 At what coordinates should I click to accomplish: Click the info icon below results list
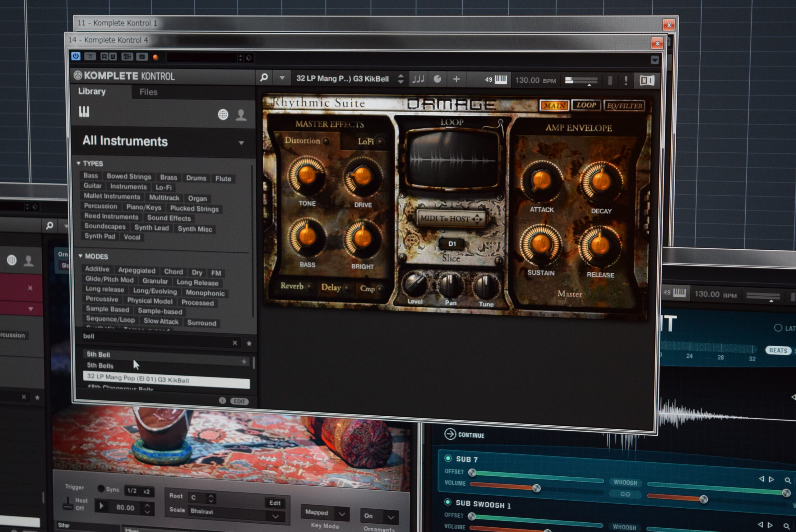pos(222,401)
